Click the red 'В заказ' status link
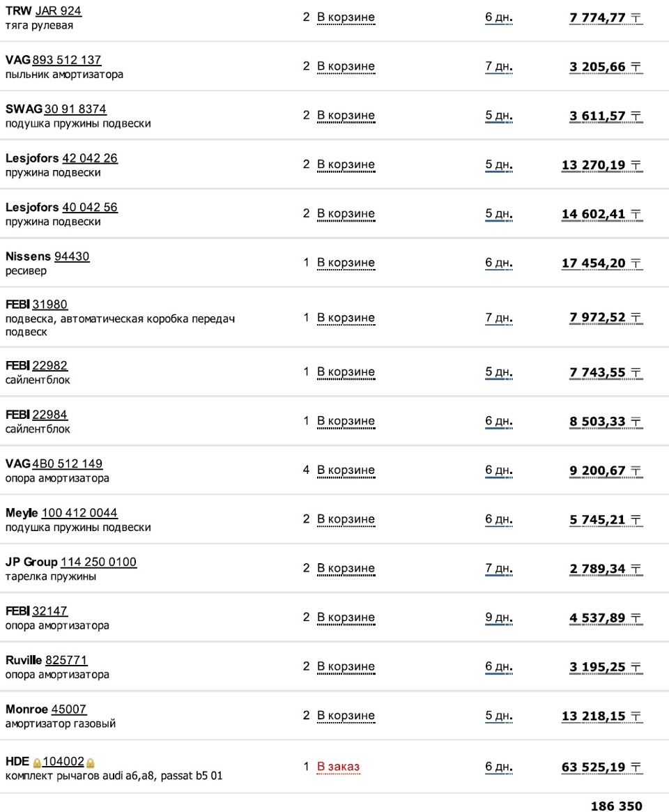This screenshot has width=669, height=812. tap(339, 767)
